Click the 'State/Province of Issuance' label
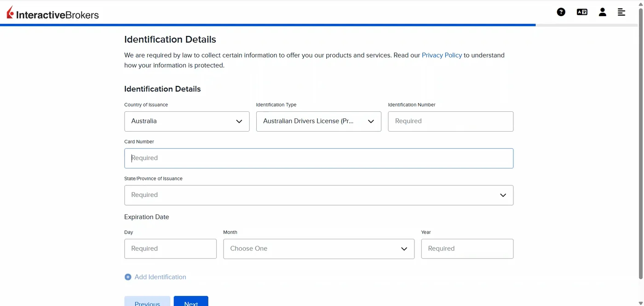644x306 pixels. [153, 179]
